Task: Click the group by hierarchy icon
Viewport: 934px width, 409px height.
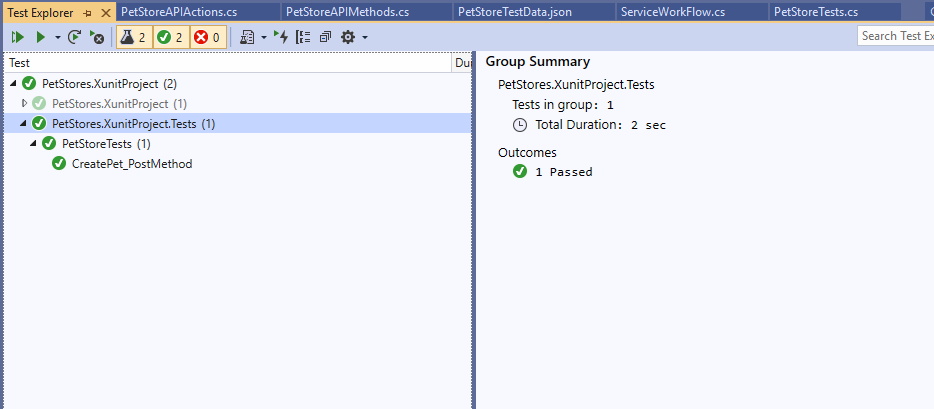Action: click(303, 38)
